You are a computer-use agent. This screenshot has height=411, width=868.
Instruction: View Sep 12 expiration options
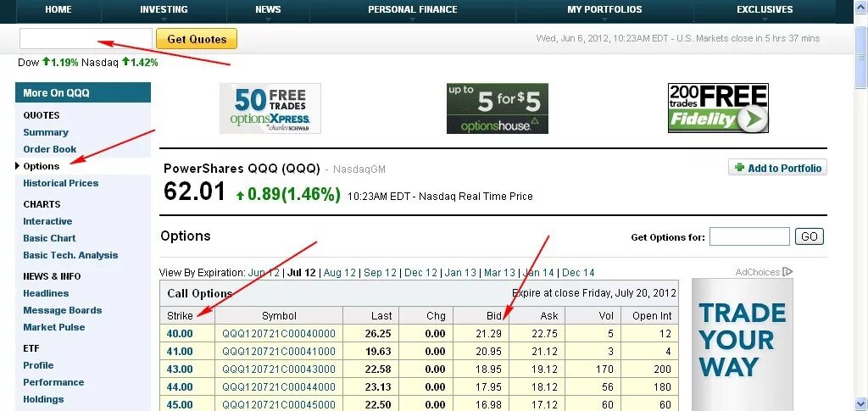pos(381,273)
